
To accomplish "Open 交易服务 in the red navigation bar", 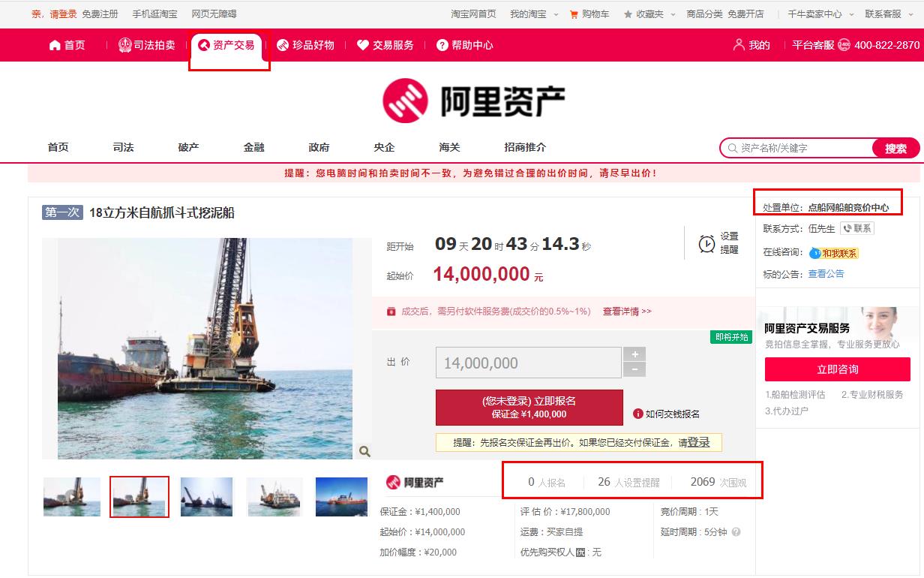I will pos(385,45).
